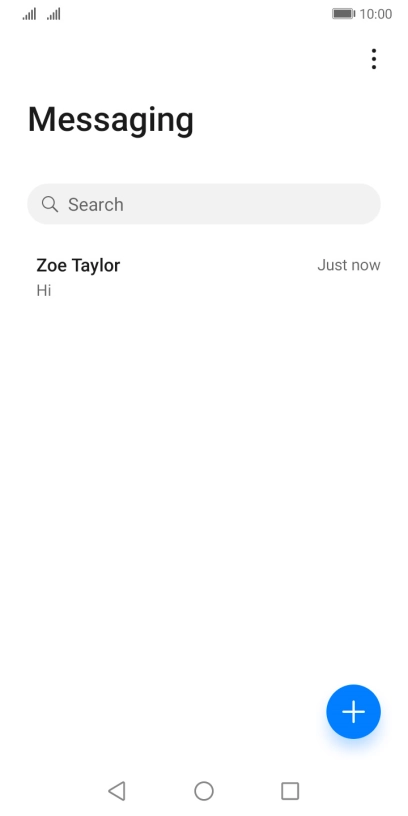408x816 pixels.
Task: Open the three-dot more options menu
Action: [374, 59]
